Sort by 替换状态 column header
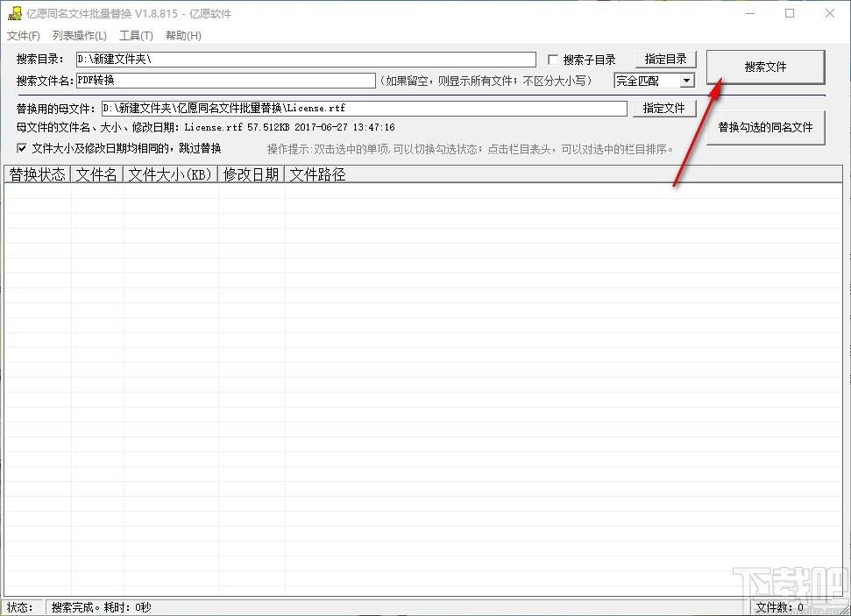This screenshot has height=616, width=851. coord(37,174)
